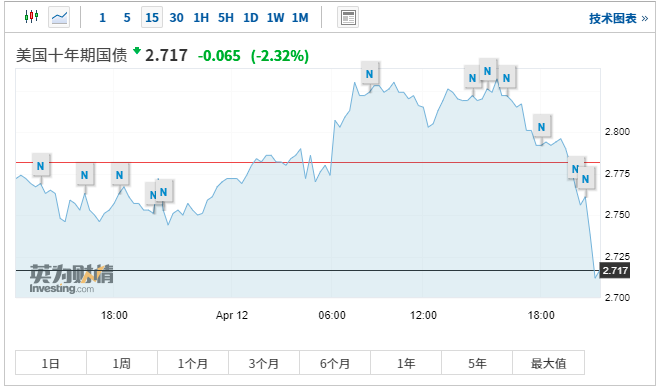Choose the 1H interval
Image resolution: width=662 pixels, height=389 pixels.
(201, 18)
